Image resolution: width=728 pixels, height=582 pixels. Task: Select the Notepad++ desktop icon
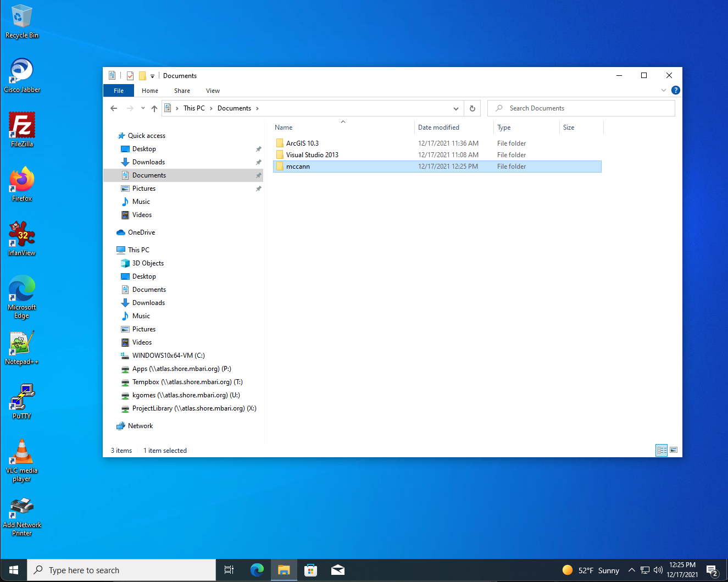22,348
